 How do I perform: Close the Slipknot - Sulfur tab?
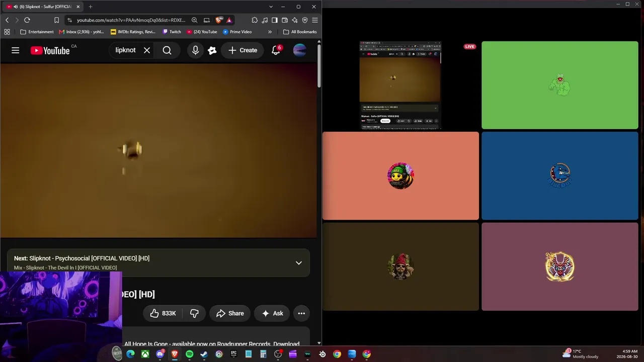point(78,7)
